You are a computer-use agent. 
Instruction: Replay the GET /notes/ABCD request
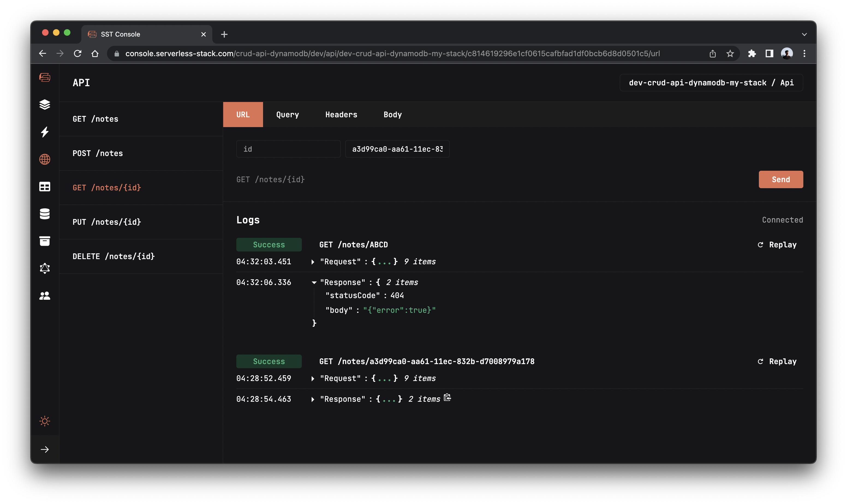click(777, 244)
